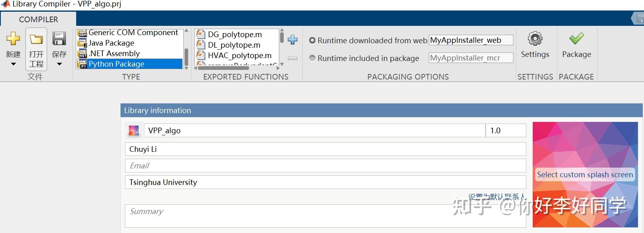Click the Open Project folder icon
This screenshot has height=233, width=644.
pos(36,40)
